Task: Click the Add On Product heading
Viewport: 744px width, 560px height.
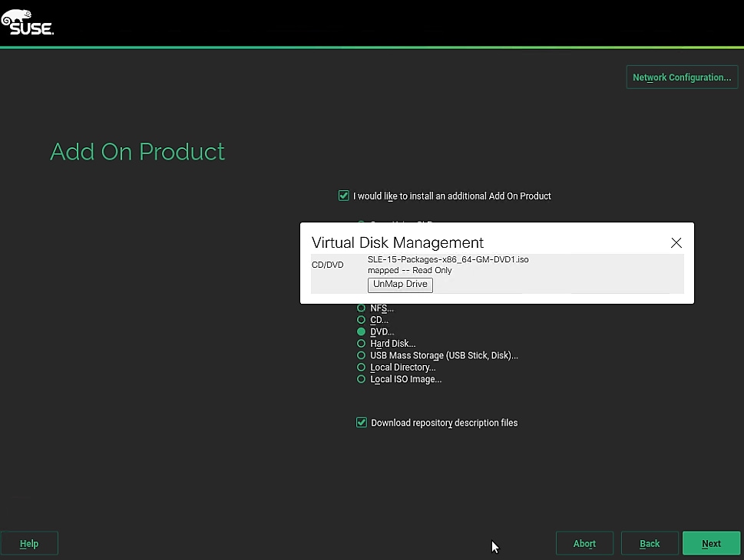Action: 137,152
